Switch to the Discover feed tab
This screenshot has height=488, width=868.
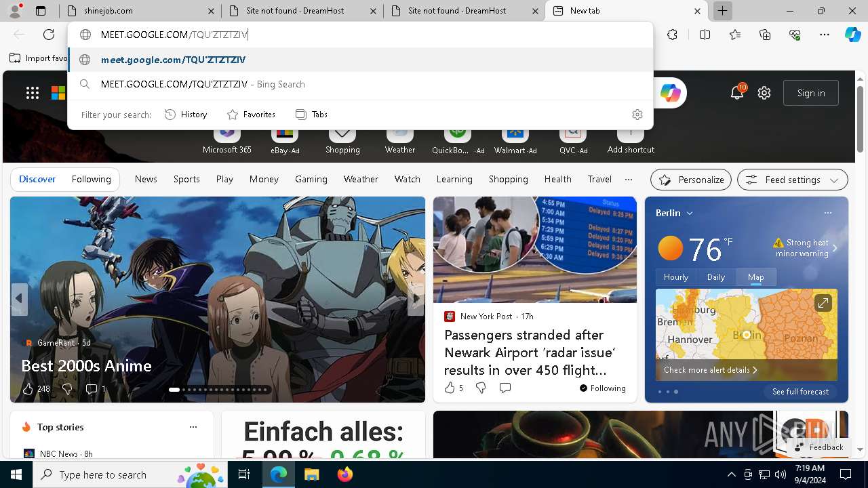click(37, 179)
